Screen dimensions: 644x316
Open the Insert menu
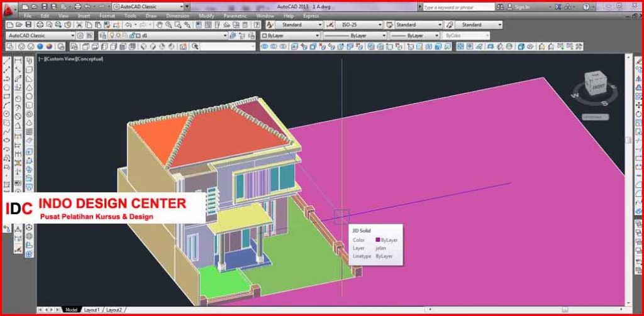tap(84, 16)
